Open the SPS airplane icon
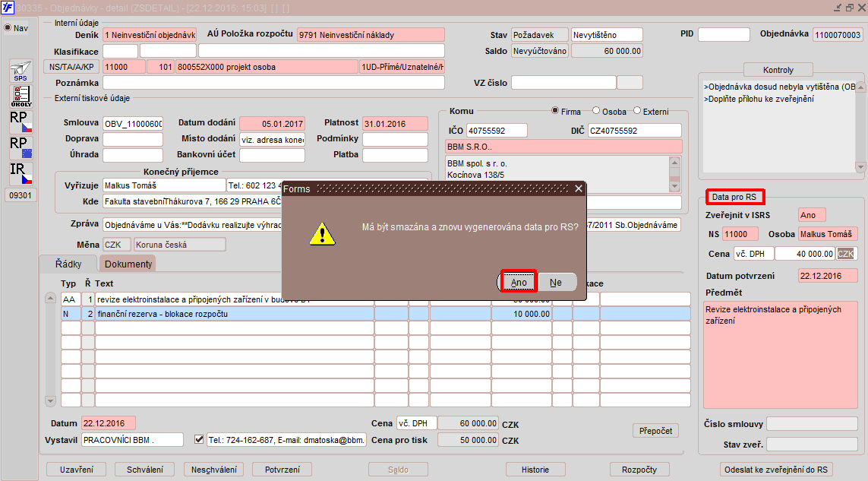Image resolution: width=868 pixels, height=481 pixels. 21,71
